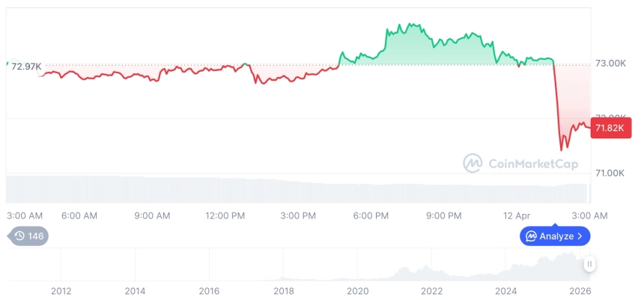Click the Analyze button label

555,236
